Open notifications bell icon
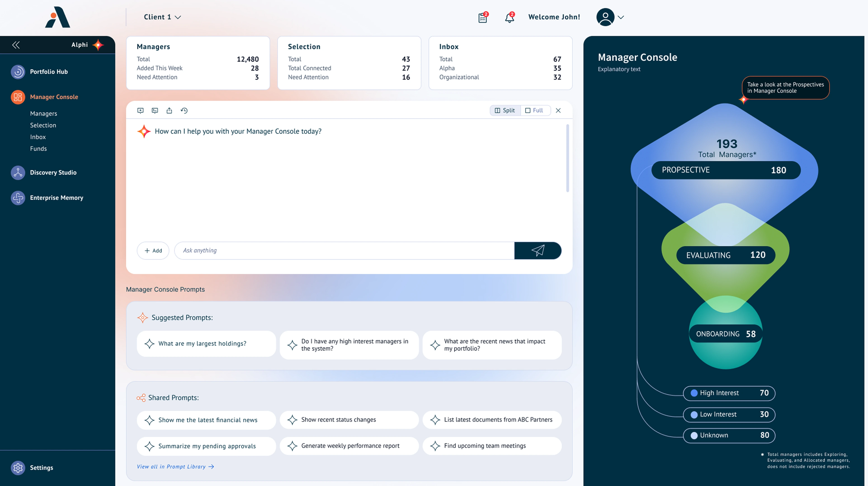 pos(509,18)
